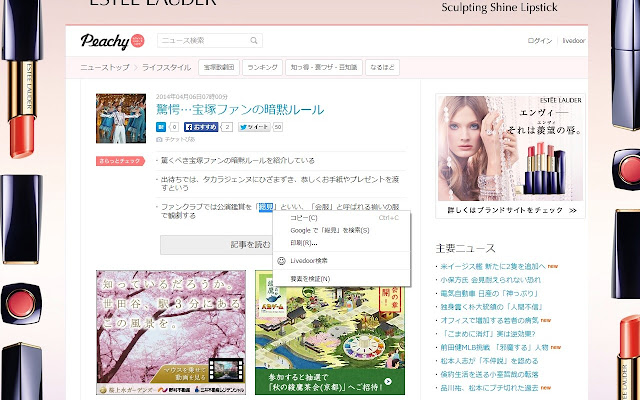Image resolution: width=640 pixels, height=400 pixels.
Task: Open the cherry blossom 世田谷 ad banner
Action: [171, 332]
